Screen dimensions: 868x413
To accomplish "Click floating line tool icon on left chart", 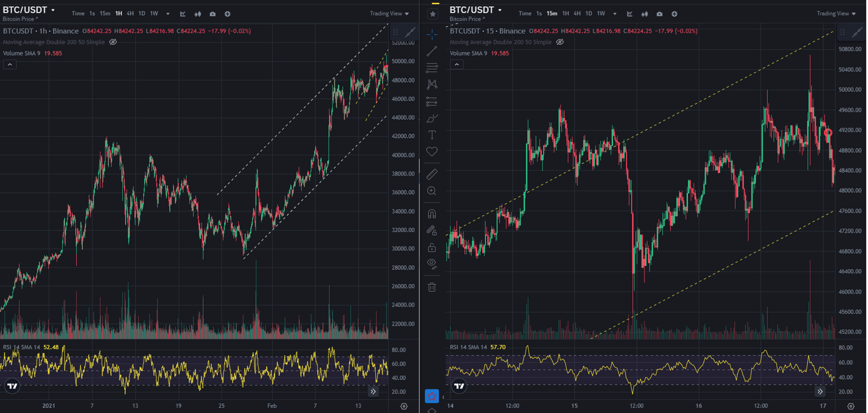I will [x=410, y=33].
